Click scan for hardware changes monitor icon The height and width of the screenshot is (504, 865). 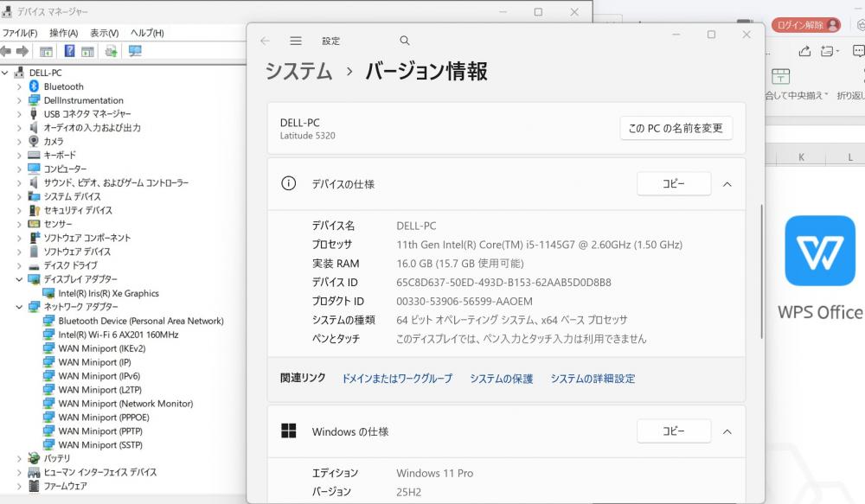(x=135, y=51)
